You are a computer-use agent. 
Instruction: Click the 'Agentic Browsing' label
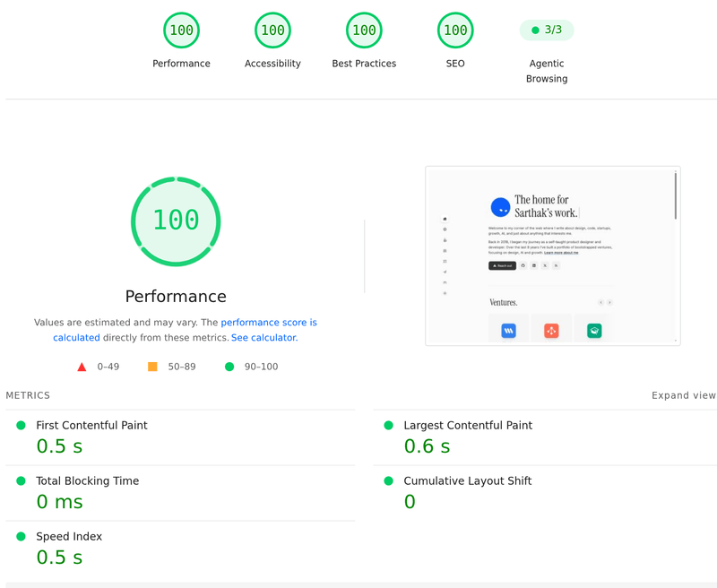click(547, 71)
